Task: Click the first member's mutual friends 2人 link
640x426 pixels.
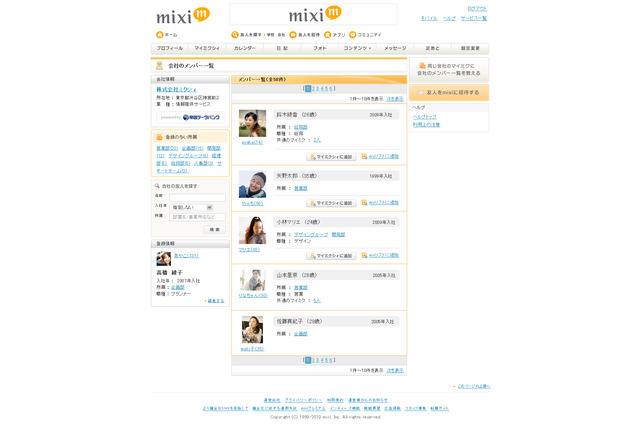Action: pos(317,140)
